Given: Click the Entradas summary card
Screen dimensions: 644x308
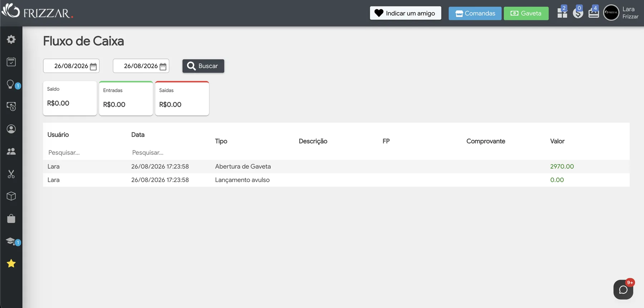Looking at the screenshot, I should coord(126,98).
